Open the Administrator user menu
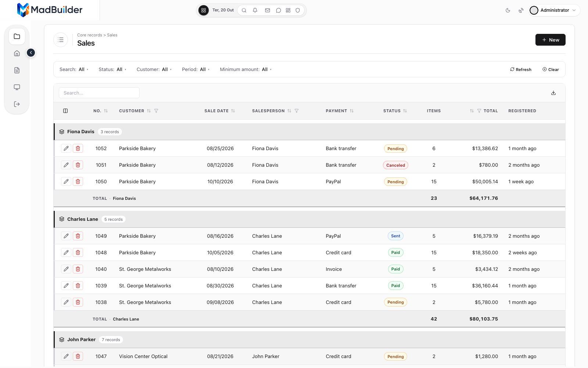 click(554, 10)
